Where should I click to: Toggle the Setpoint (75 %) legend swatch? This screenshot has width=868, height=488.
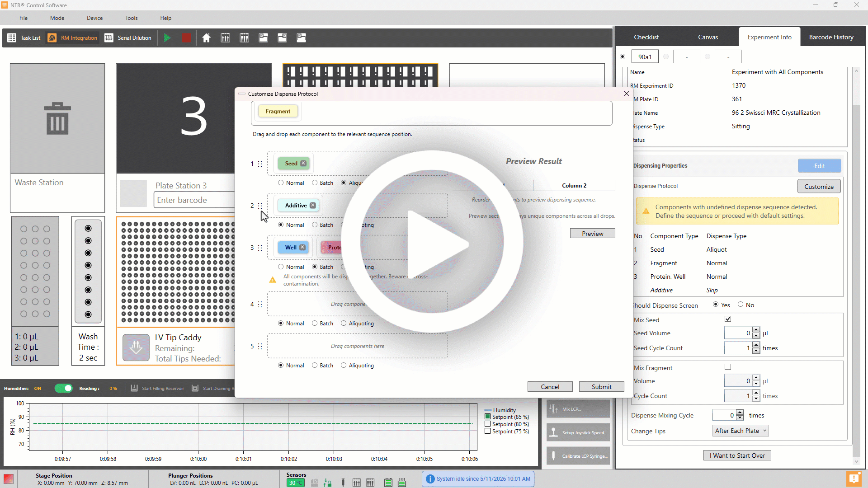pyautogui.click(x=487, y=432)
